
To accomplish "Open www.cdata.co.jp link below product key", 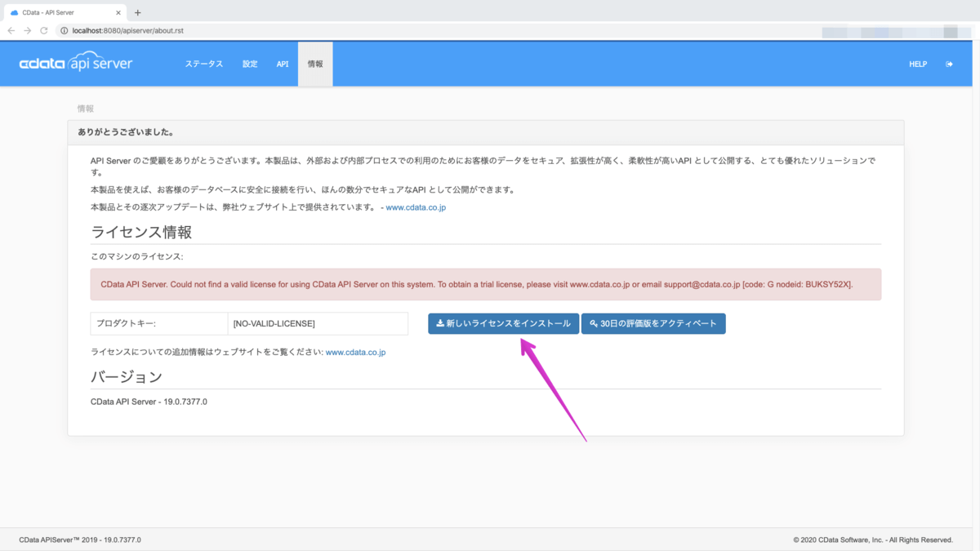I will (x=355, y=352).
